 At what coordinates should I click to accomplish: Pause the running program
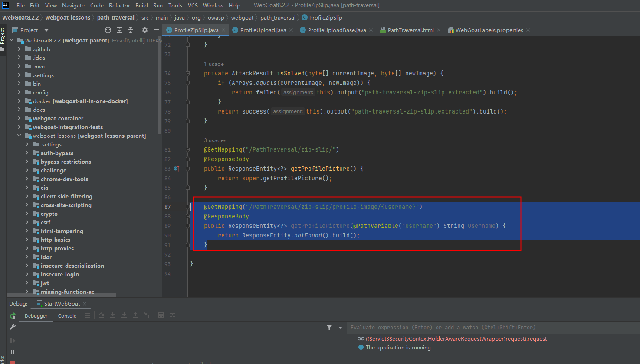[13, 352]
